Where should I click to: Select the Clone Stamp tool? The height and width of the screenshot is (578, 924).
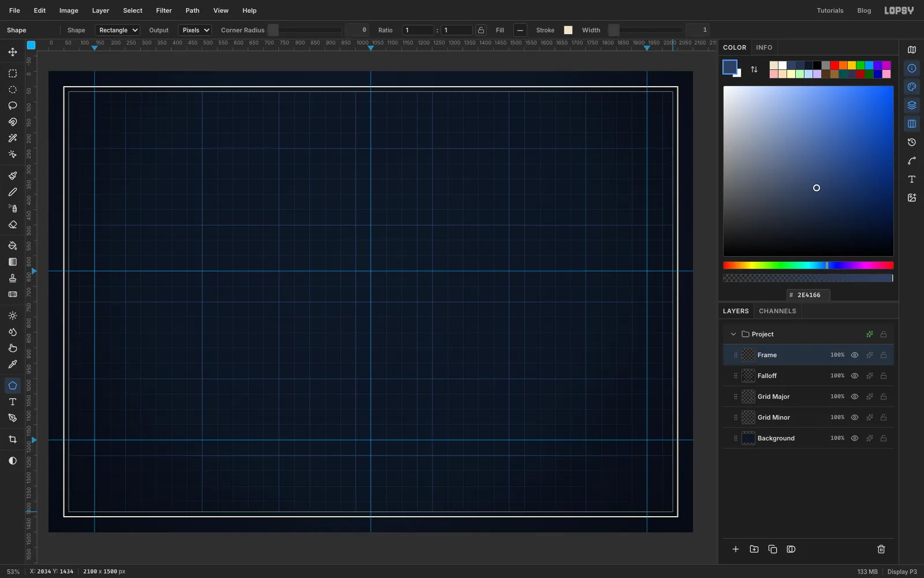coord(13,278)
